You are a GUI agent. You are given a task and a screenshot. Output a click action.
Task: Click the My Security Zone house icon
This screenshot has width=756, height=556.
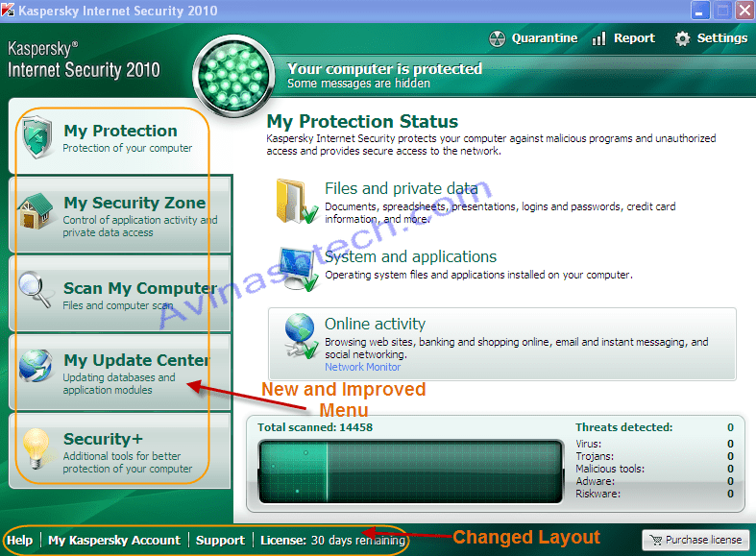click(36, 210)
